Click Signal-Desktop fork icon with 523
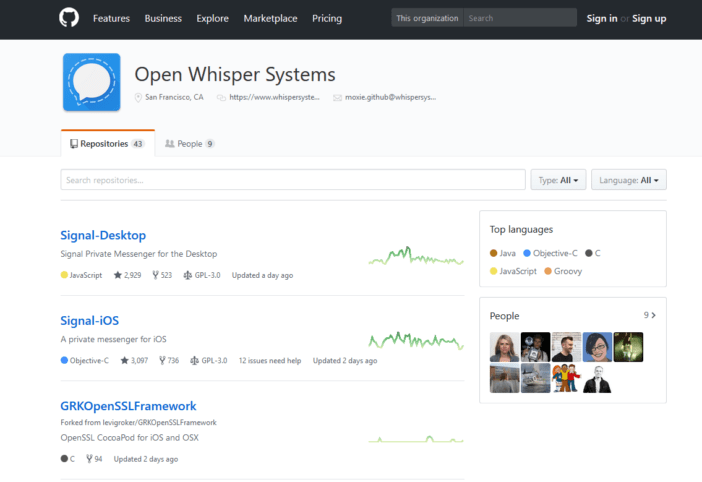This screenshot has height=482, width=702. click(155, 275)
